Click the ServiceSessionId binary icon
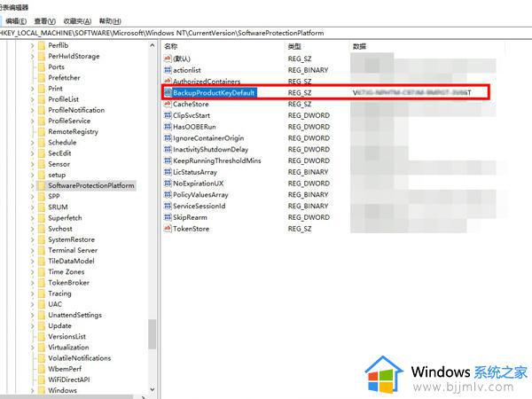 tap(168, 206)
